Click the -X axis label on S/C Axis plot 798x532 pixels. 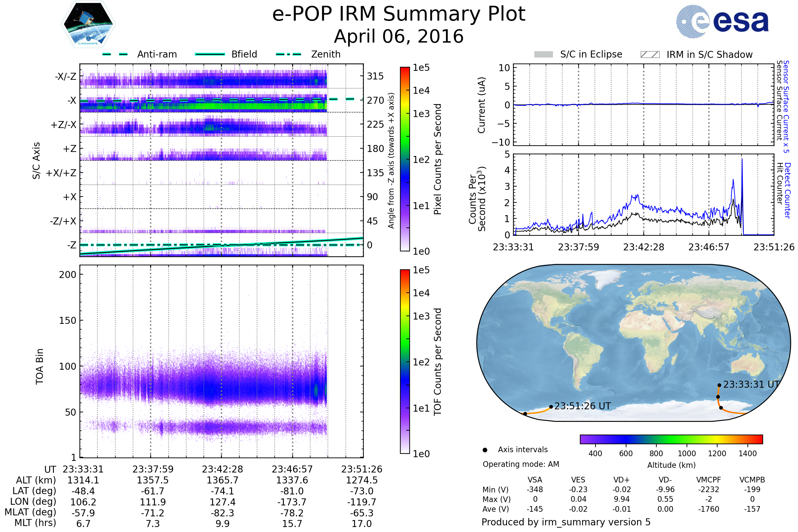point(71,100)
